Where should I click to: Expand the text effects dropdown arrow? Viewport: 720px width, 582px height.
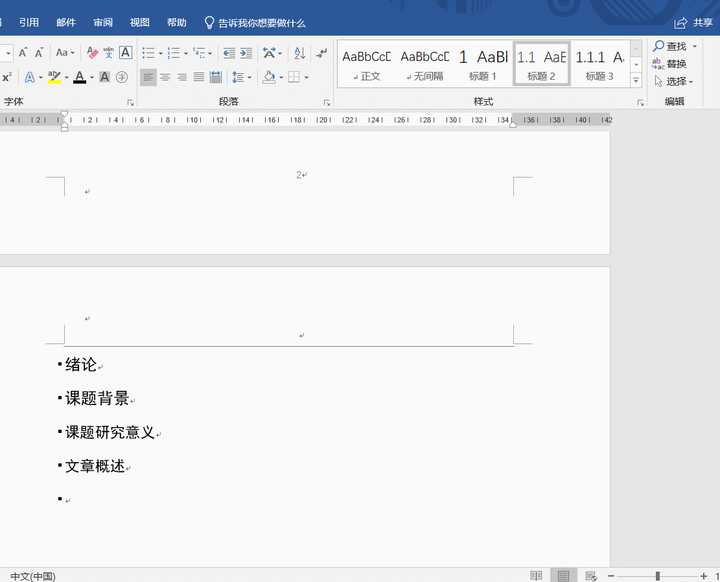click(x=41, y=78)
